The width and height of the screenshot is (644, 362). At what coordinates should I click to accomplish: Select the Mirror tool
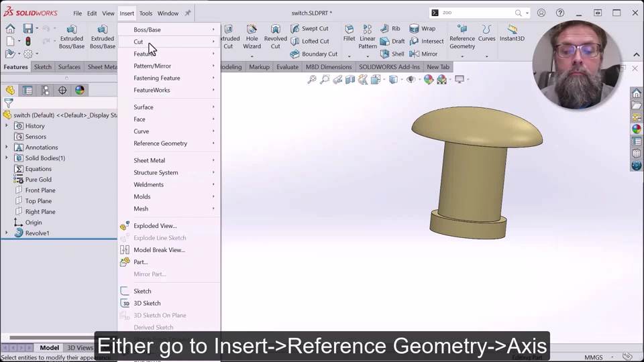423,54
